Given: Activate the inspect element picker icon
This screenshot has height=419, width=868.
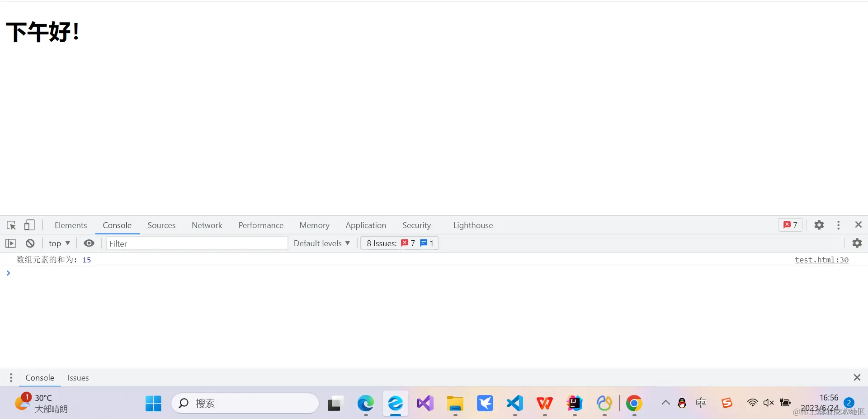Looking at the screenshot, I should pyautogui.click(x=11, y=225).
